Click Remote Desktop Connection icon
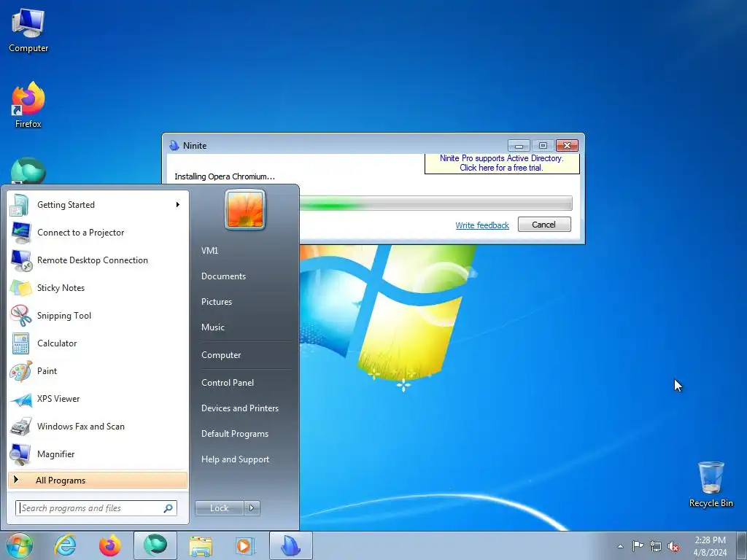This screenshot has height=560, width=747. [20, 260]
